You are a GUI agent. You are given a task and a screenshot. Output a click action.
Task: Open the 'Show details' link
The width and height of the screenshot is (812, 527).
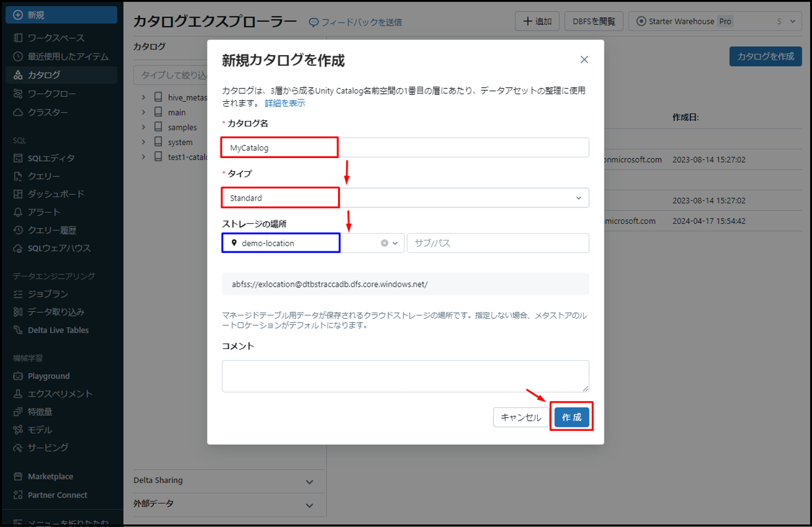click(x=285, y=103)
